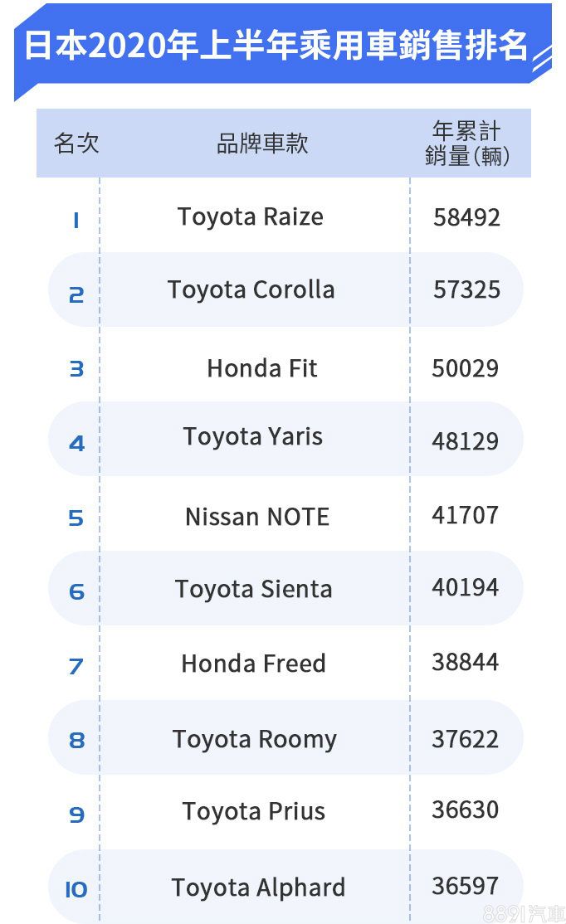This screenshot has width=566, height=924.
Task: Select the Nissan NOTE model name
Action: click(x=257, y=518)
